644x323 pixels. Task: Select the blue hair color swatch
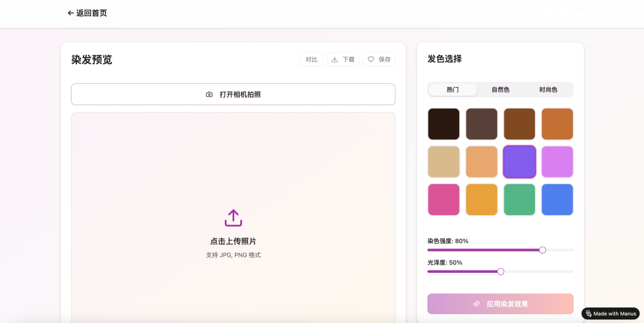click(x=557, y=200)
